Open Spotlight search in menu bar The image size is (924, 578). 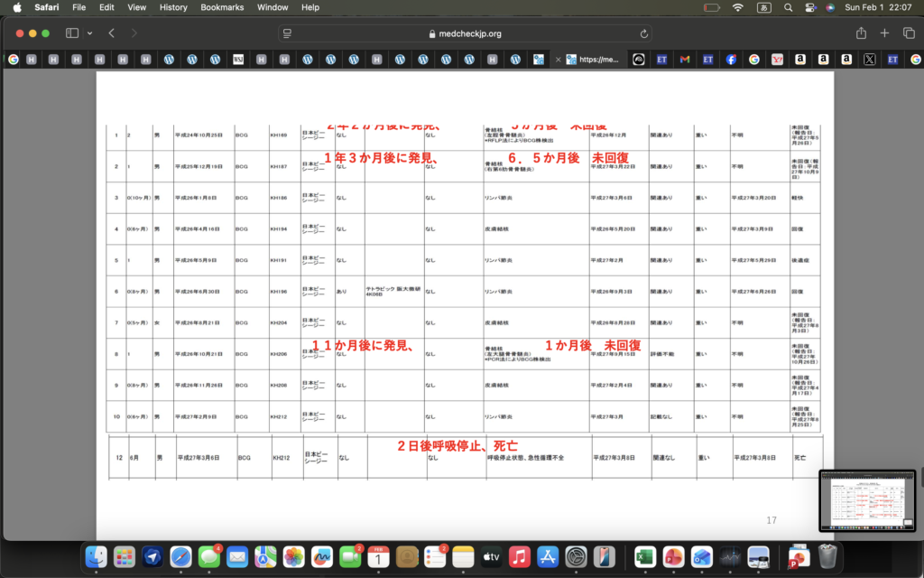coord(788,7)
